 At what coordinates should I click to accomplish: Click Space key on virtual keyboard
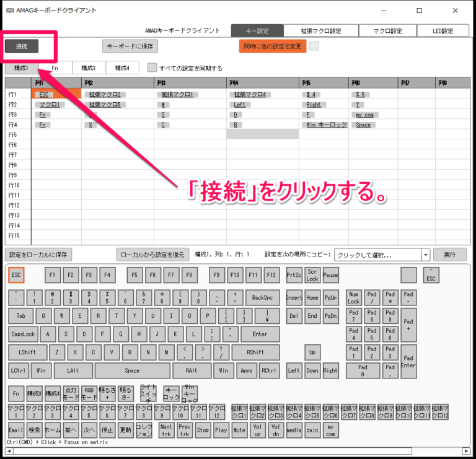133,370
